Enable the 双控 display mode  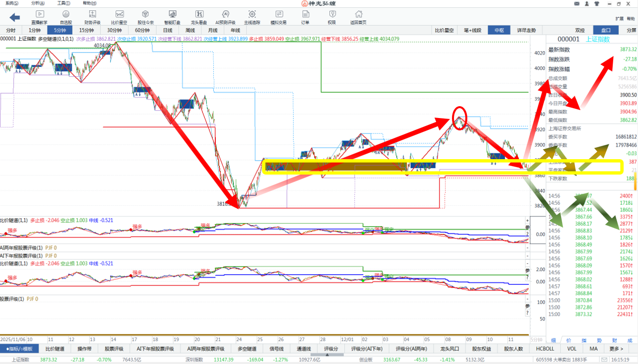point(580,30)
